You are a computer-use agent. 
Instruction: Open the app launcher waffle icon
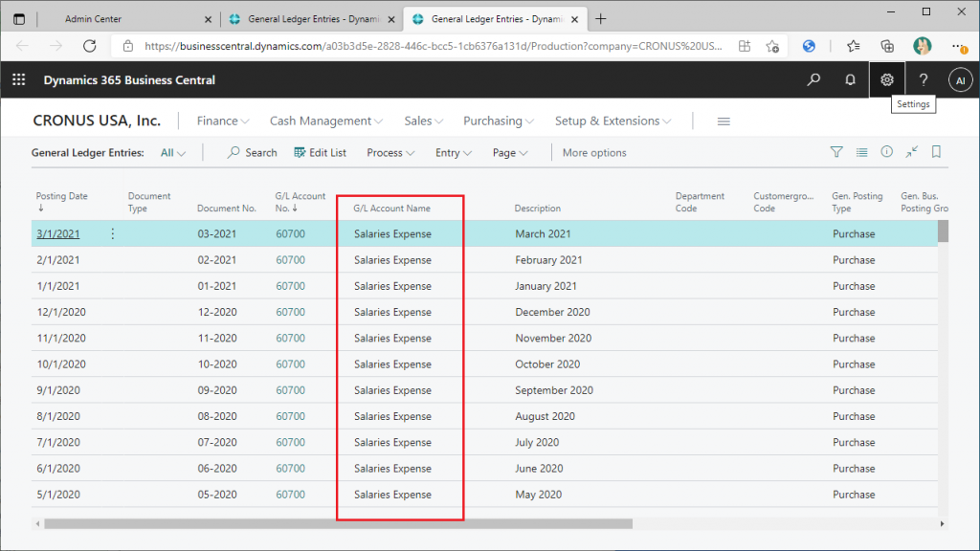click(19, 80)
